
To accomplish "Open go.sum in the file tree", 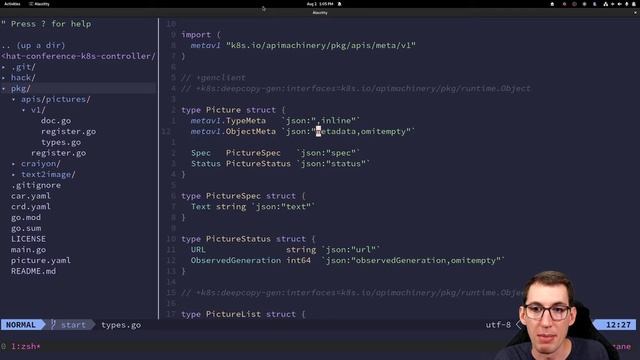I will coord(26,228).
